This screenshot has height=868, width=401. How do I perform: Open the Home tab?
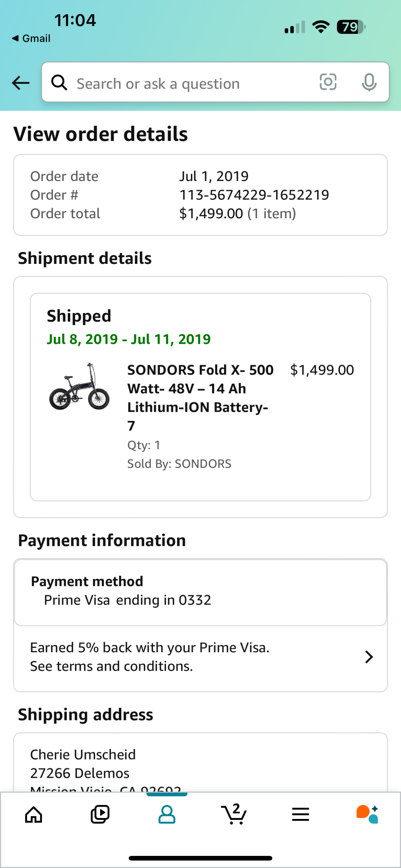33,815
